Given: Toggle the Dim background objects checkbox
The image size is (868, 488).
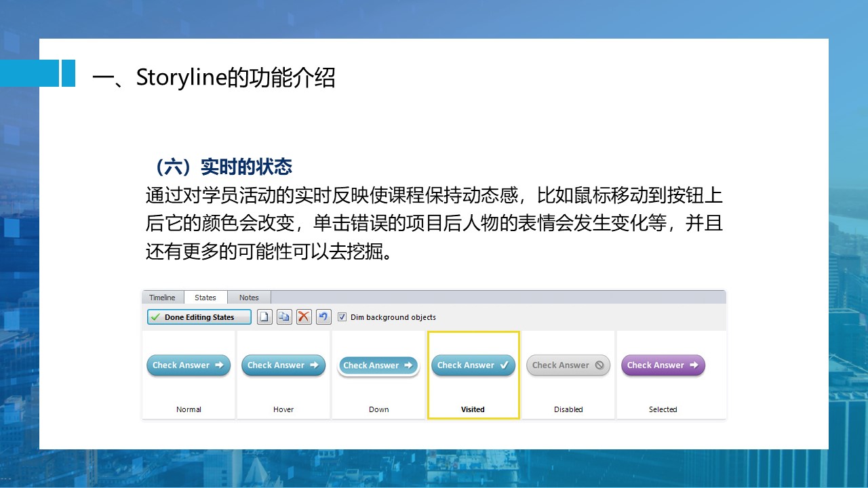Looking at the screenshot, I should click(342, 317).
